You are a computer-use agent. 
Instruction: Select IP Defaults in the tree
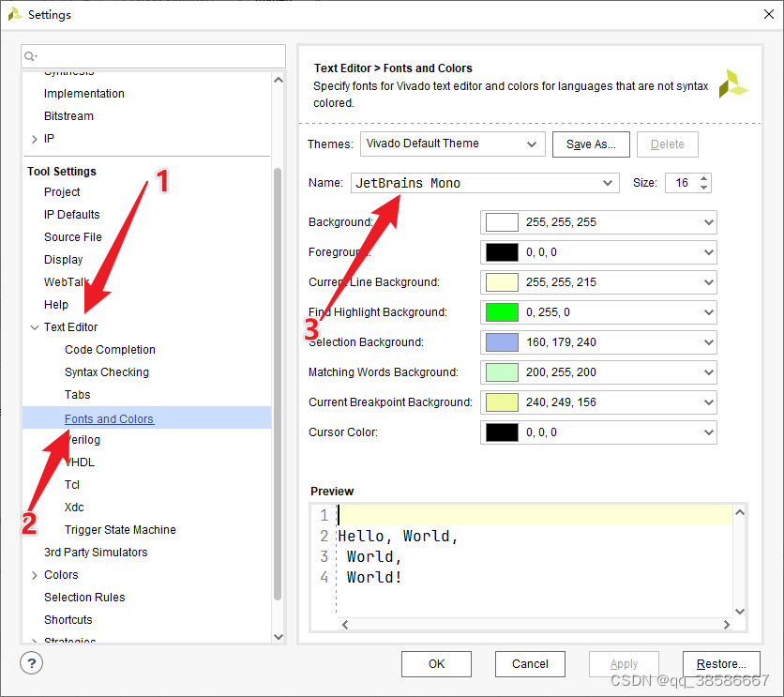[71, 215]
